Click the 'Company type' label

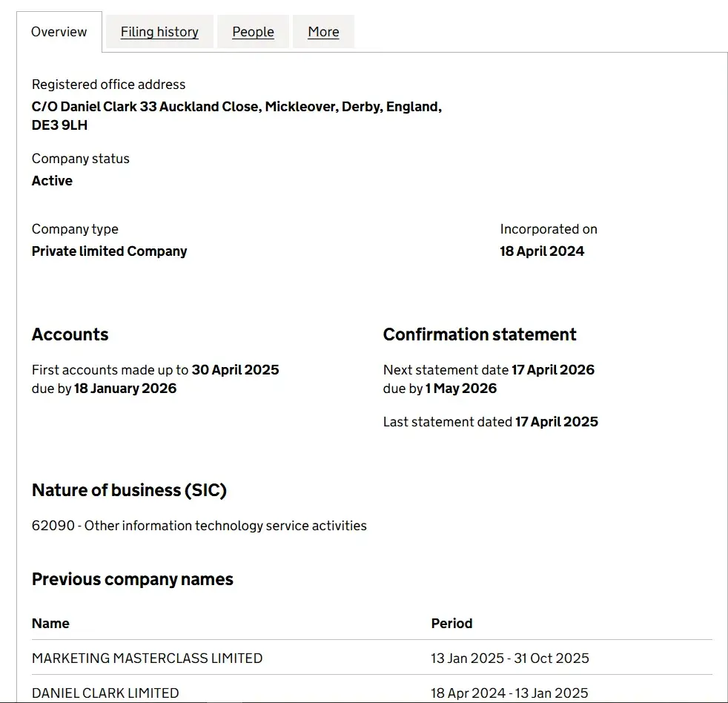pos(75,229)
